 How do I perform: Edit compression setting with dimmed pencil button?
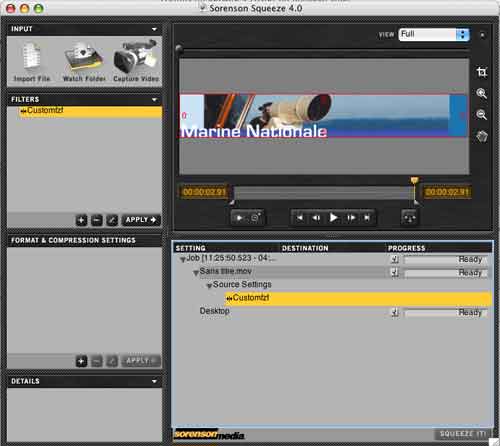coord(112,361)
